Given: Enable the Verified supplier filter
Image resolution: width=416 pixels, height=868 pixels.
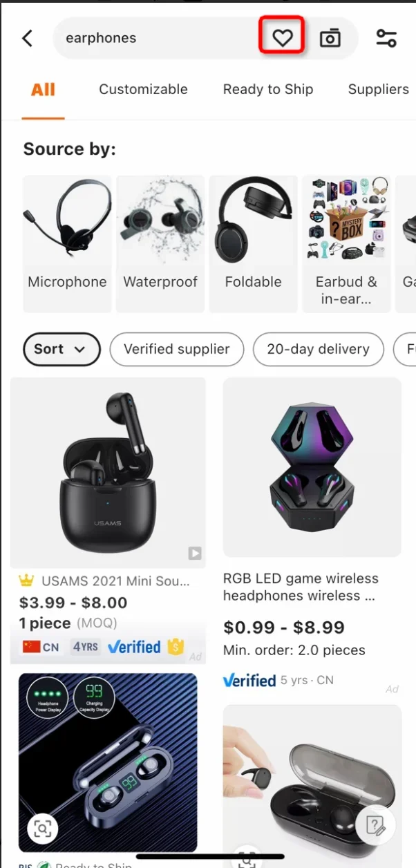Looking at the screenshot, I should [176, 349].
